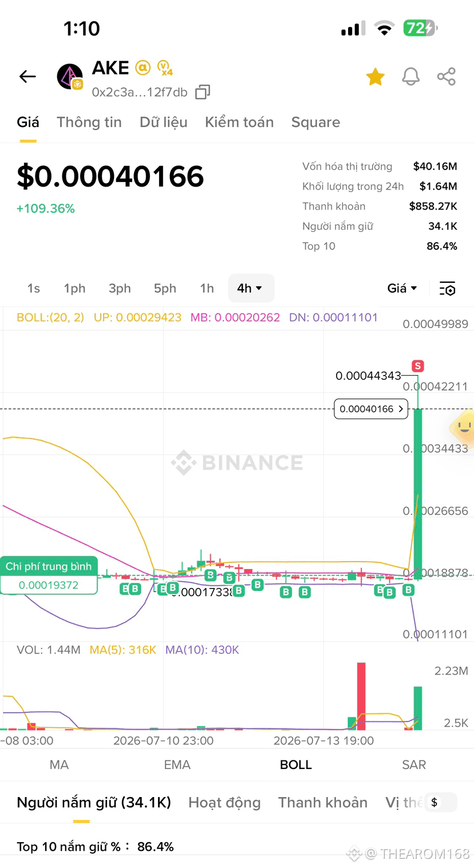
Task: Switch to the Thông tin tab
Action: 89,123
